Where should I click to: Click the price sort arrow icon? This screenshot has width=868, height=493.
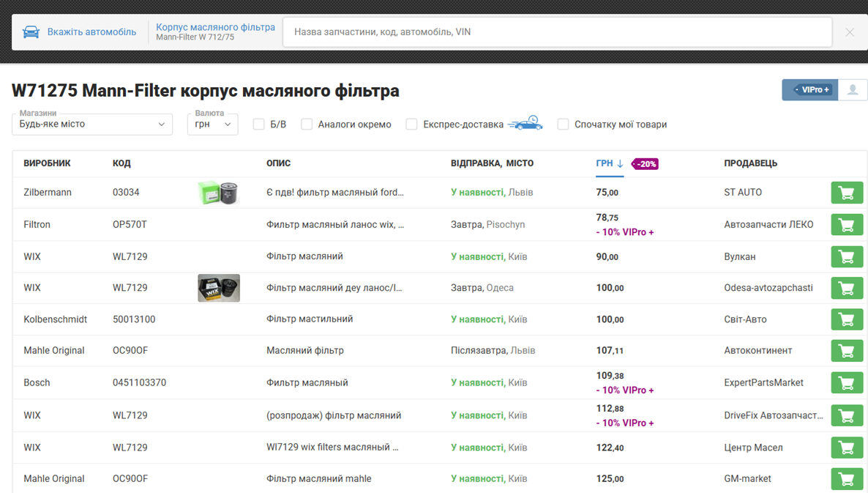click(x=620, y=163)
